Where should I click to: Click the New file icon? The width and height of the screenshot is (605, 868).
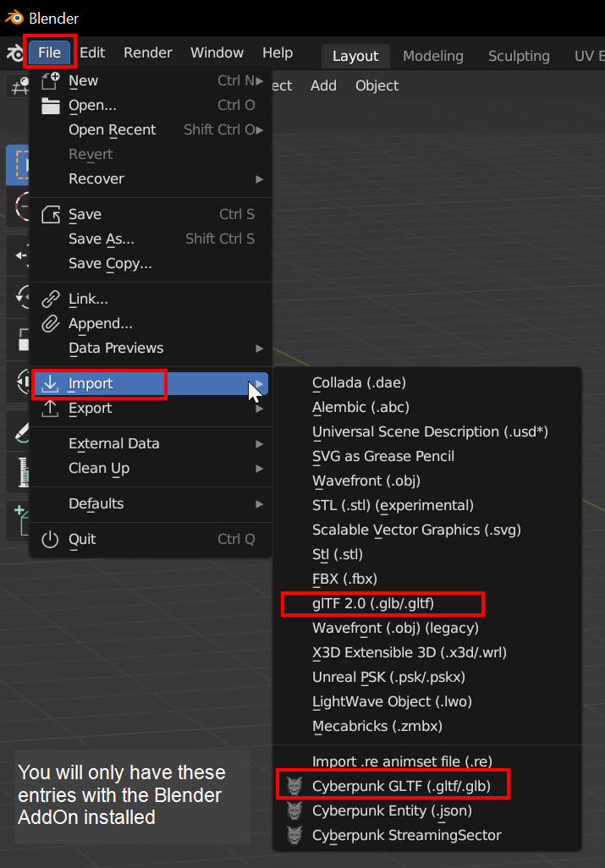(x=51, y=80)
